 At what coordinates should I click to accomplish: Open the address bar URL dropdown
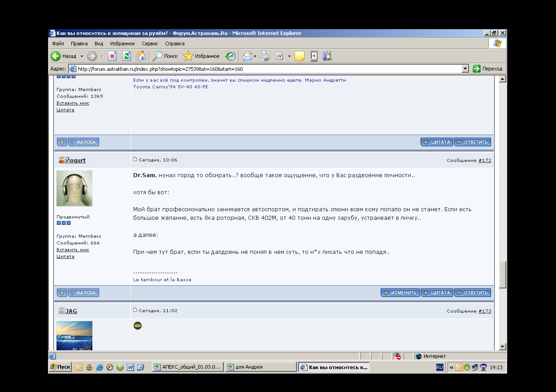pos(465,69)
